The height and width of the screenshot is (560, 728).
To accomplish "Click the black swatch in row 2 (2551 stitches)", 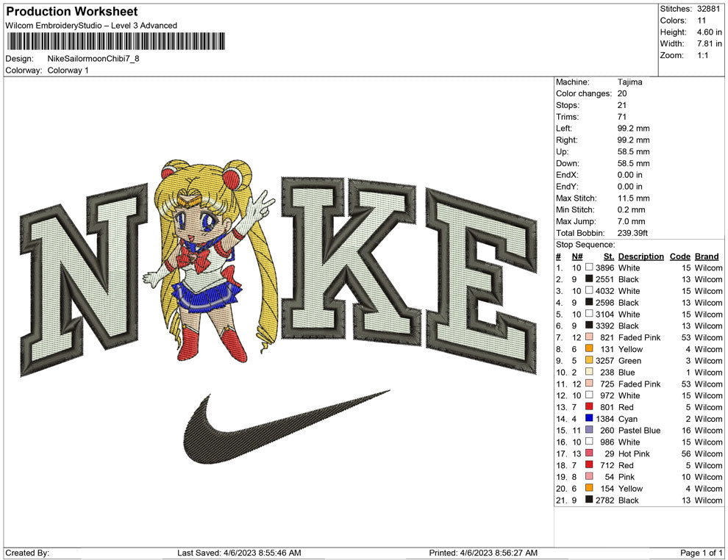I will [x=589, y=279].
